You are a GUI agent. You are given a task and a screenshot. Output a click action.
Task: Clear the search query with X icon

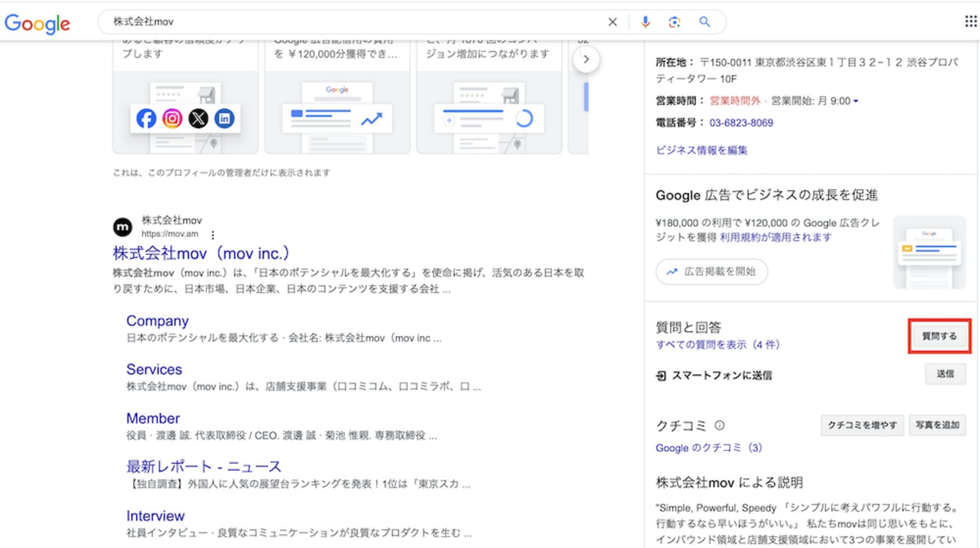click(612, 22)
